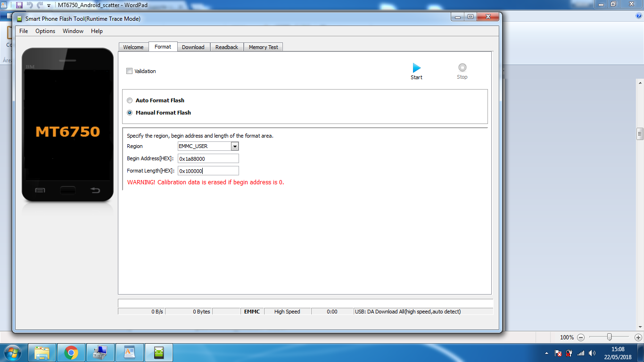Click the MT6750 phone image

[67, 125]
